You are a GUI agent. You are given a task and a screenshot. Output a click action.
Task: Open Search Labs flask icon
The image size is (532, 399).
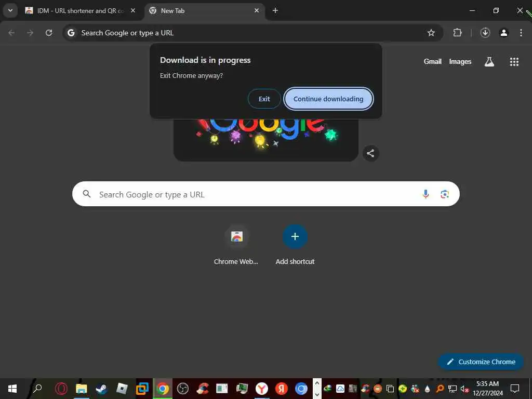[x=489, y=61]
